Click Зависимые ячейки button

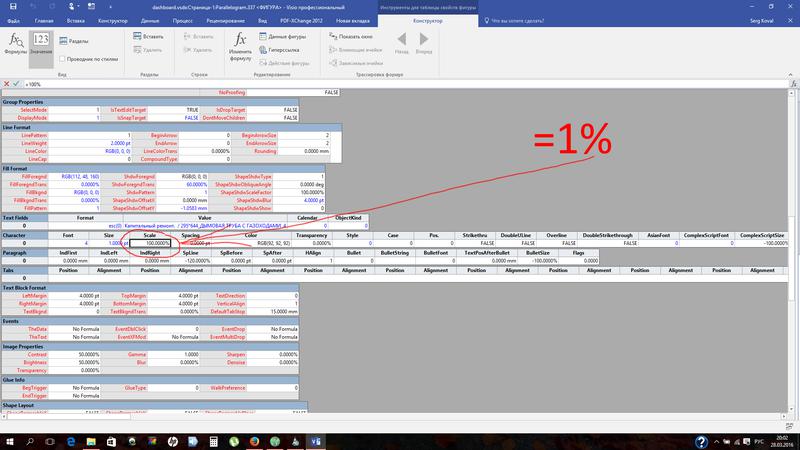coord(356,63)
